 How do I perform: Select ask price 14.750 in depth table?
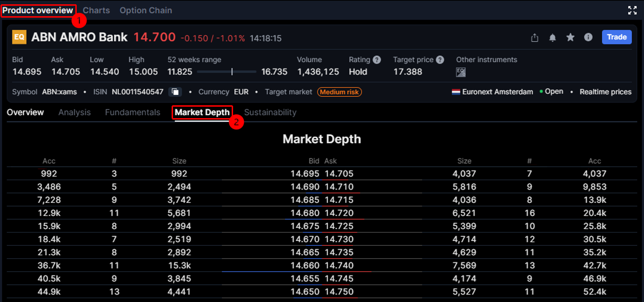click(x=339, y=292)
